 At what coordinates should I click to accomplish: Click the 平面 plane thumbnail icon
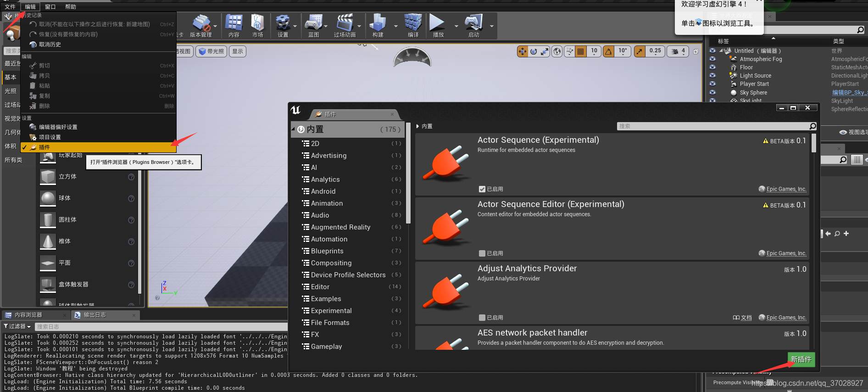[48, 263]
